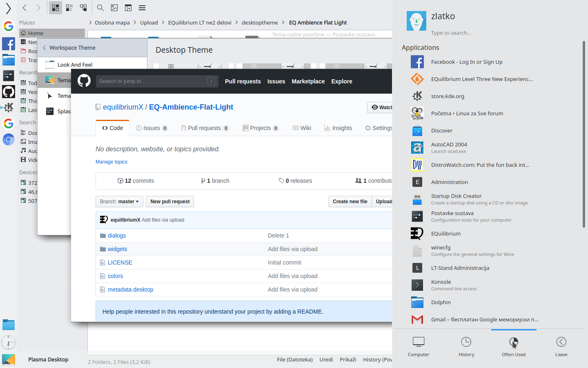Go forward in Dolphin toolbar

point(38,8)
